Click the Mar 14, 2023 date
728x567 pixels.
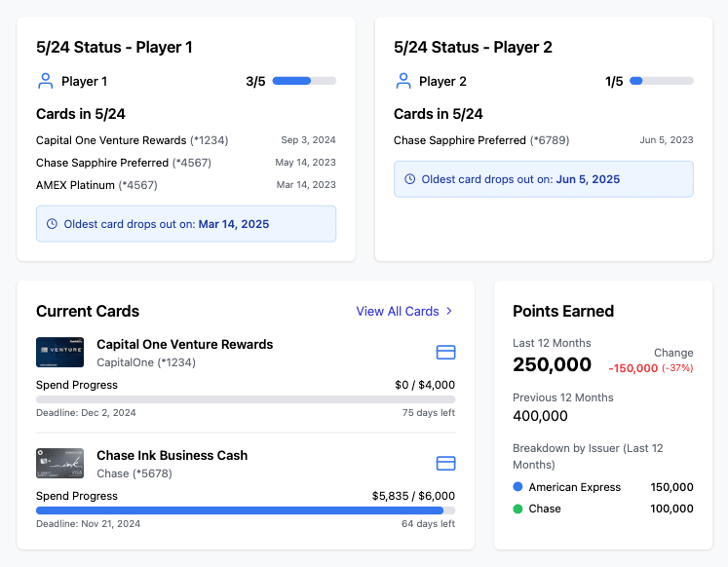point(306,184)
